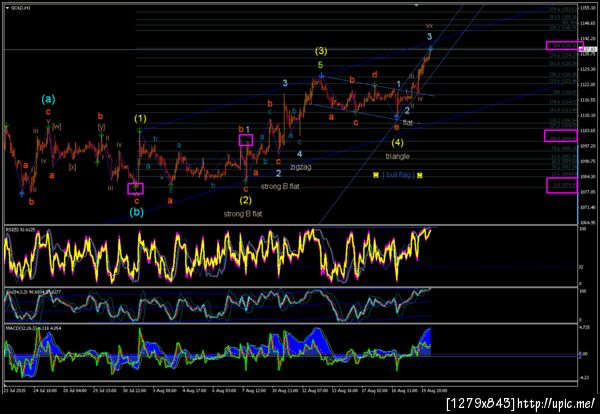The image size is (600, 414).
Task: Click the 1077.85 price axis value
Action: (x=587, y=192)
